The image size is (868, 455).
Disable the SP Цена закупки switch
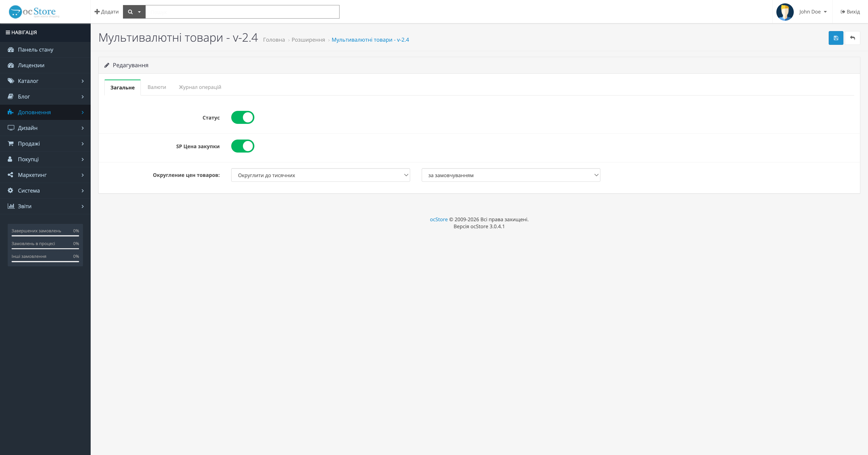pos(243,146)
